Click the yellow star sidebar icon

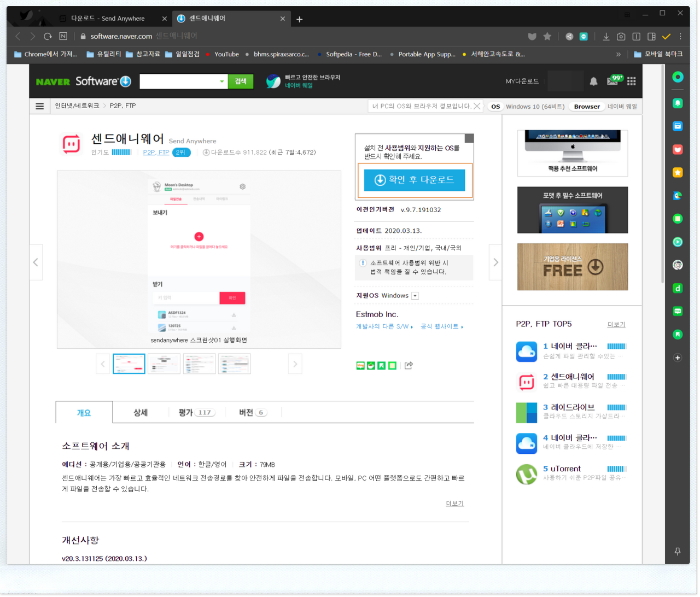(678, 173)
